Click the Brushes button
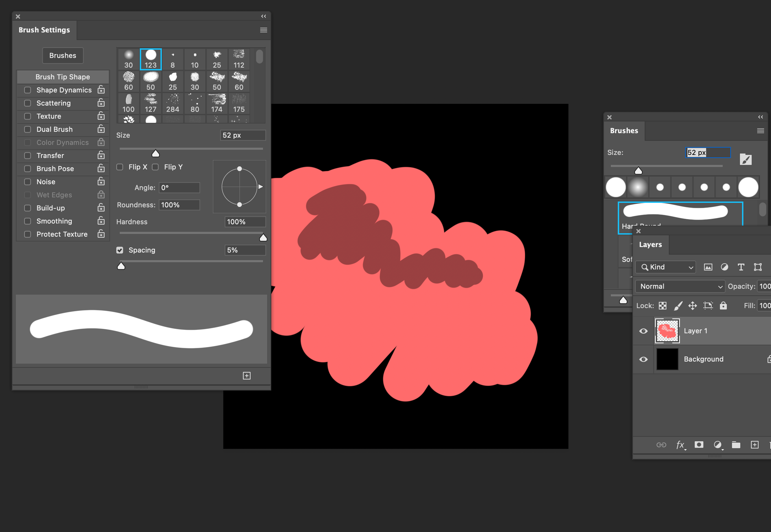The width and height of the screenshot is (771, 532). (63, 56)
